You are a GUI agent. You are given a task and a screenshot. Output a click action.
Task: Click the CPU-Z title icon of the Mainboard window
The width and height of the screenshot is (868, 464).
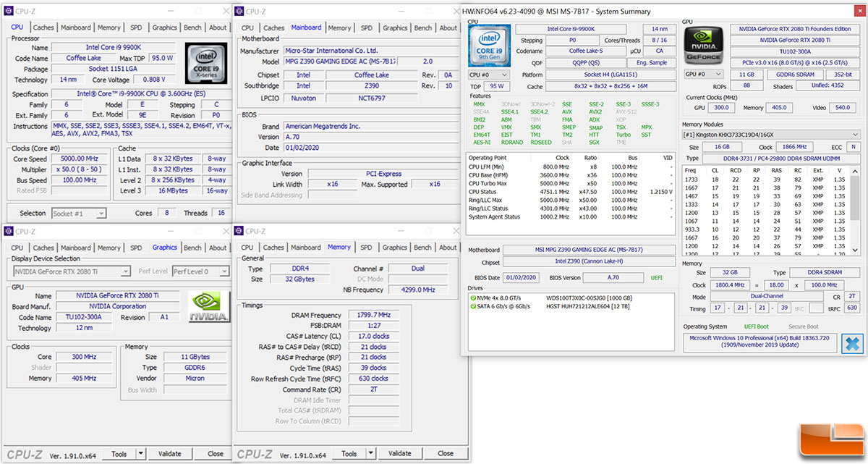(239, 11)
